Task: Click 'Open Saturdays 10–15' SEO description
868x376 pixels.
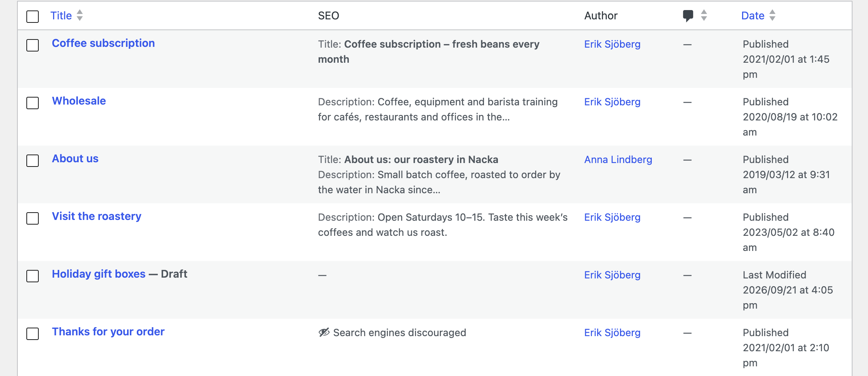Action: (443, 225)
